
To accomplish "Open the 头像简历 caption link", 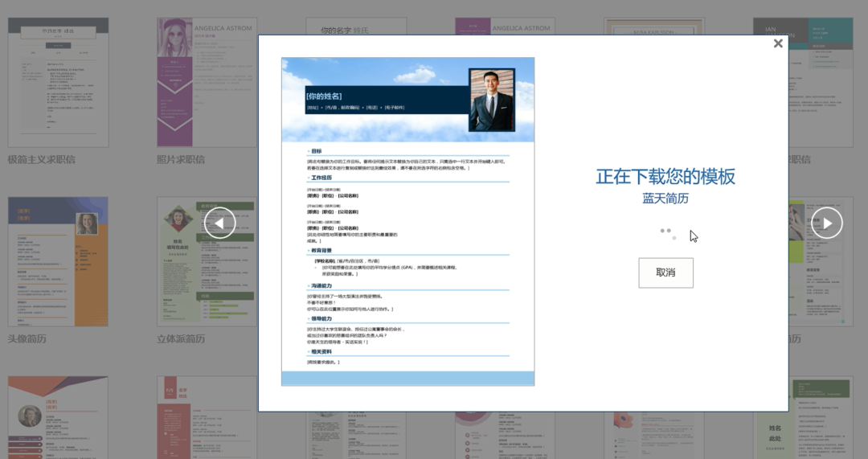I will [27, 338].
